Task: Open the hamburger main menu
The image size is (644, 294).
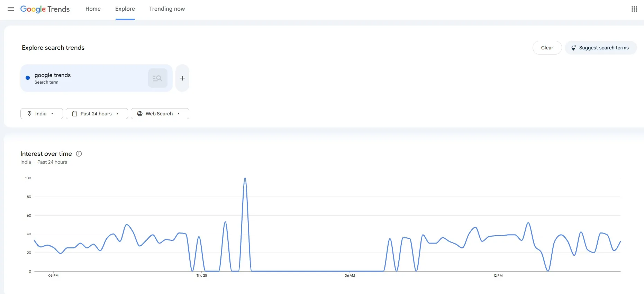Action: [x=11, y=9]
